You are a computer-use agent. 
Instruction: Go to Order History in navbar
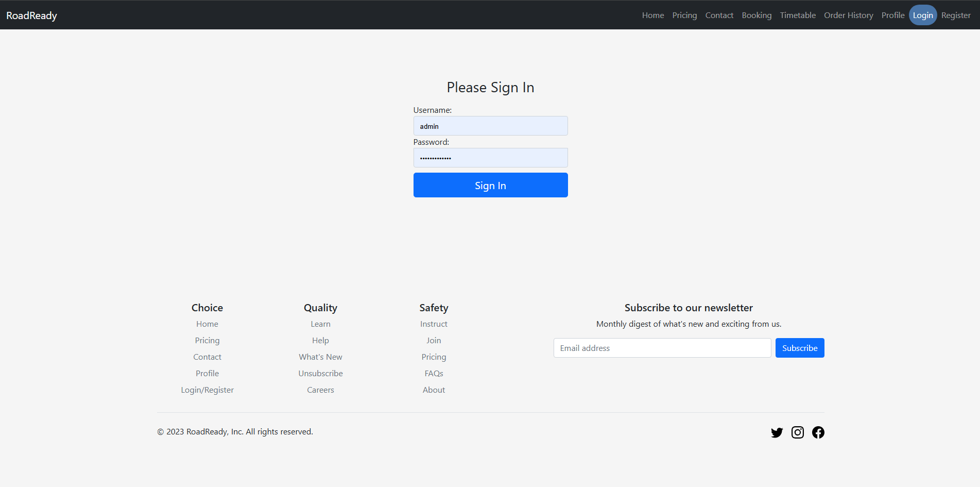tap(848, 15)
